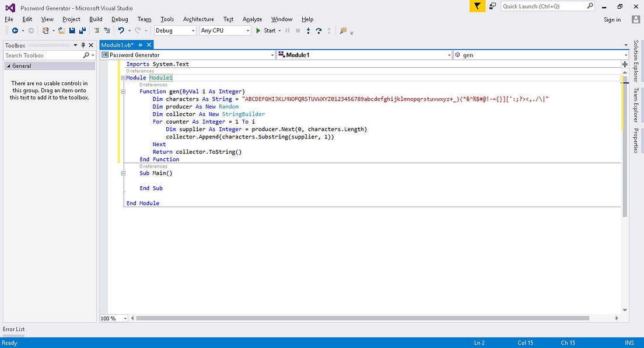The image size is (644, 348).
Task: Open the Debug configuration dropdown
Action: click(x=192, y=30)
